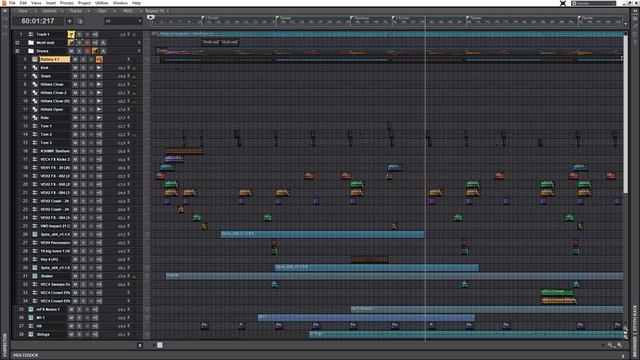Click the Kick track volume value
The width and height of the screenshot is (640, 360).
122,68
